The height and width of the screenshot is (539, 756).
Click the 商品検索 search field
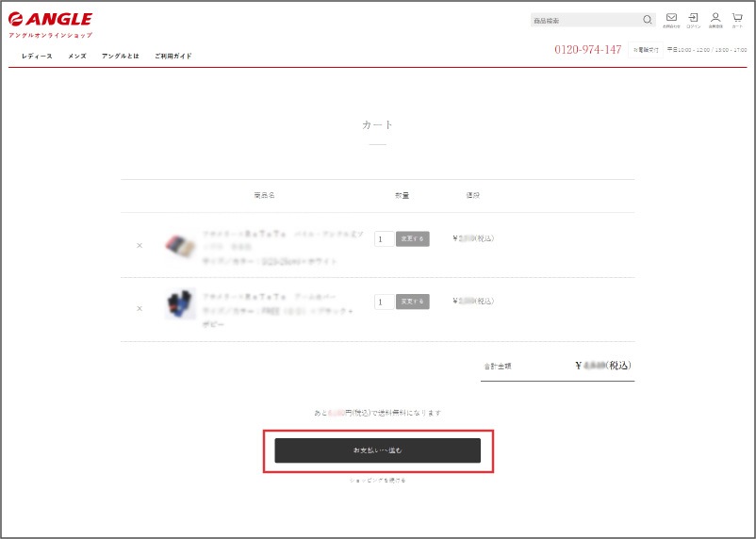[x=584, y=20]
